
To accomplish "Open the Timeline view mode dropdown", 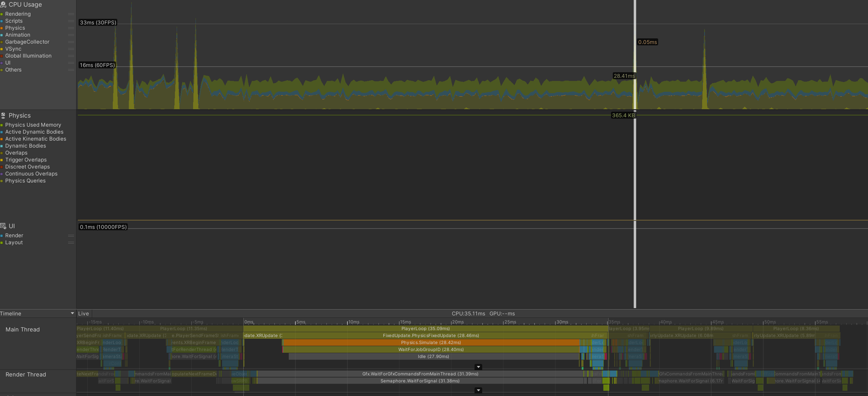I will (x=72, y=313).
